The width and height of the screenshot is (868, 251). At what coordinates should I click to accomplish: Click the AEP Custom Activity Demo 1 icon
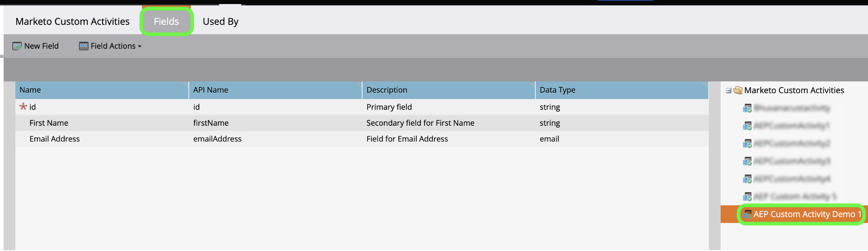[748, 214]
